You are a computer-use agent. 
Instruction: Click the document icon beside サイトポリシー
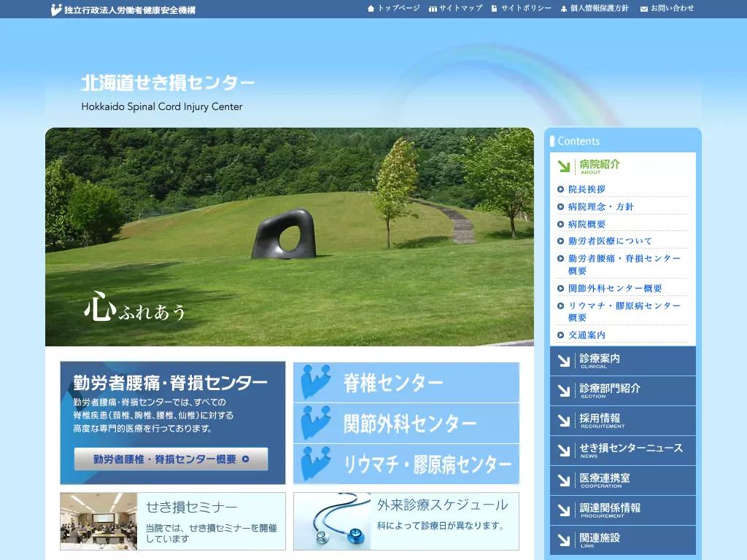pos(494,9)
